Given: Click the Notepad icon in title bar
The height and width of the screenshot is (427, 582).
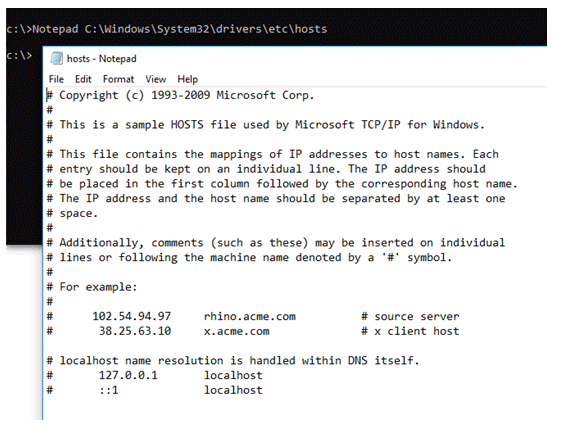Looking at the screenshot, I should (56, 58).
